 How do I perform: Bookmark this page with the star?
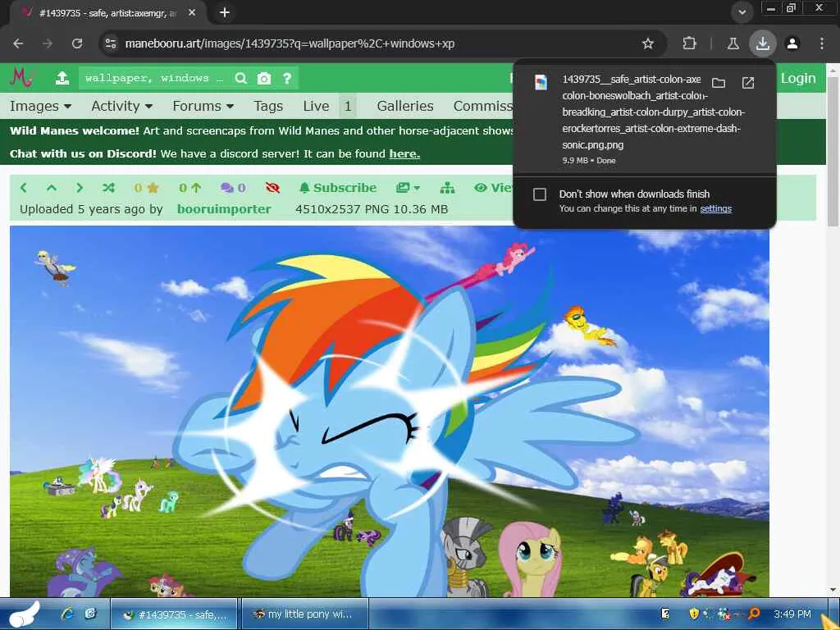pos(648,43)
